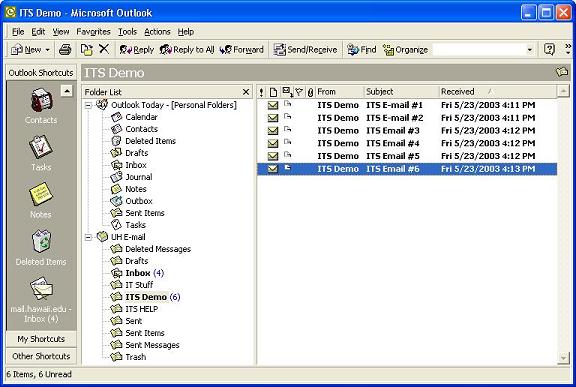The height and width of the screenshot is (387, 576).
Task: Click the Reply button
Action: coord(136,50)
